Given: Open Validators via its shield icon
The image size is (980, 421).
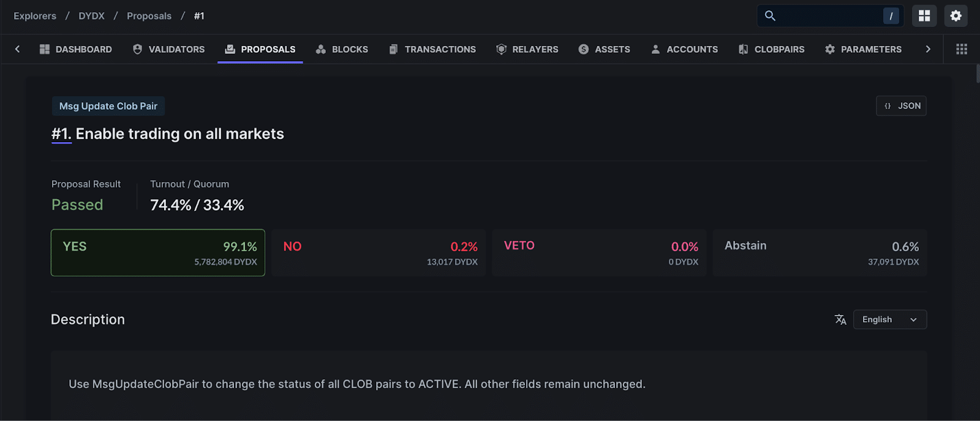Looking at the screenshot, I should (x=137, y=49).
